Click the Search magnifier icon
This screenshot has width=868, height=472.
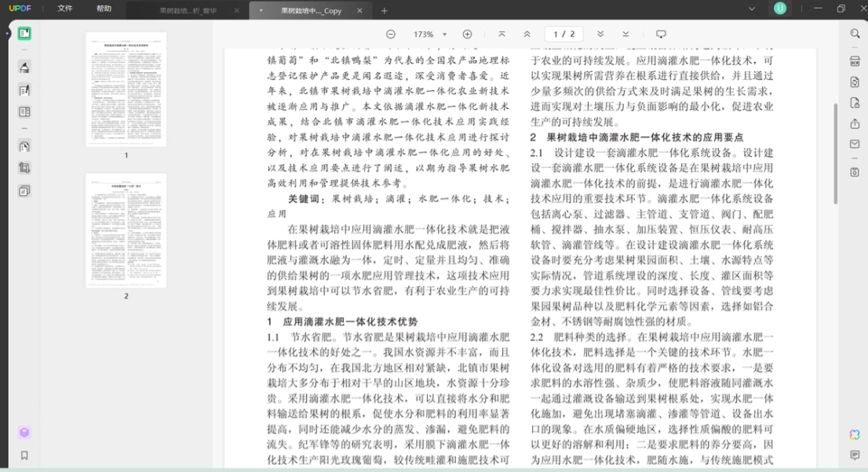point(855,34)
